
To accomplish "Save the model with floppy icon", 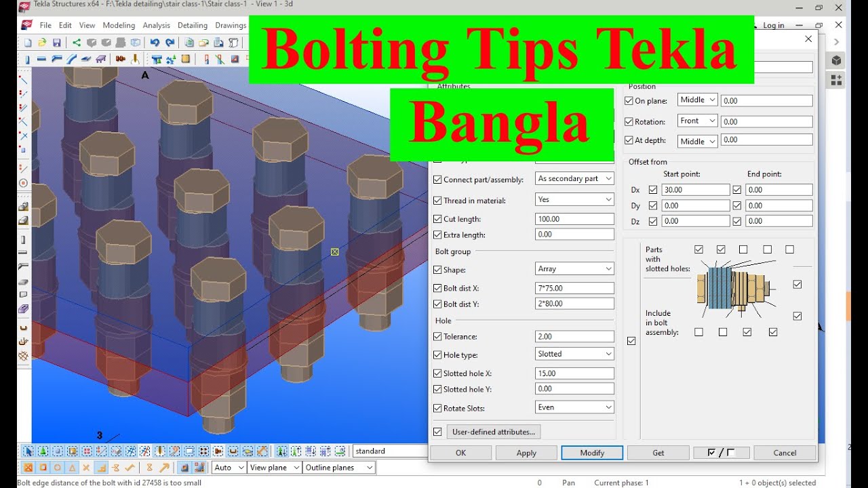I will 57,43.
